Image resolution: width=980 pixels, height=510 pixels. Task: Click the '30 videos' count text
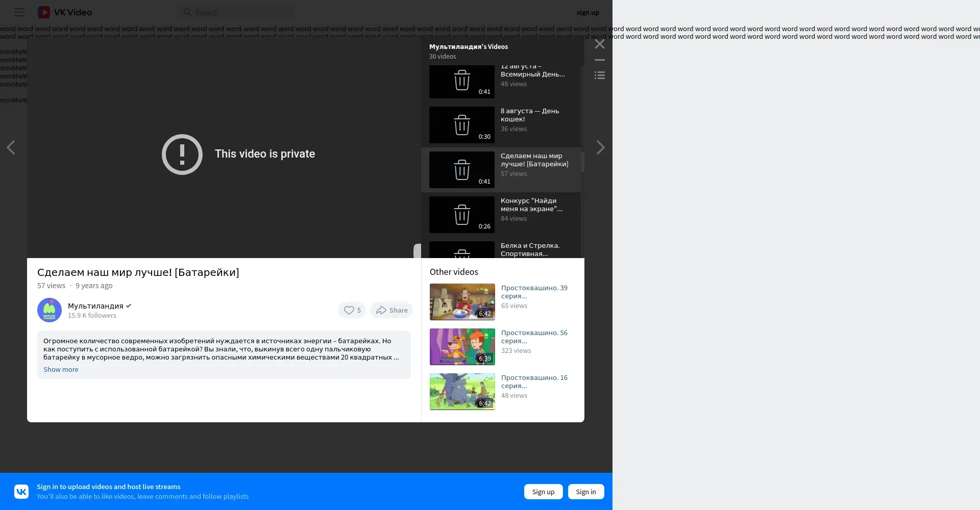(443, 57)
